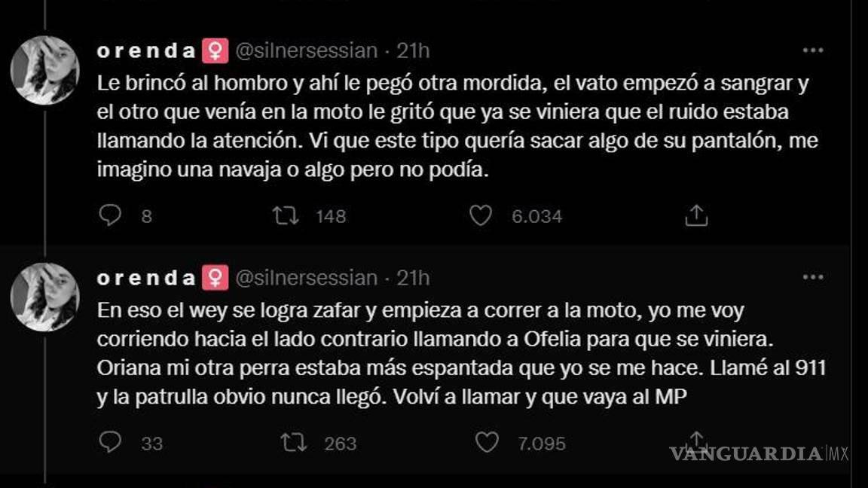This screenshot has height=488, width=868.
Task: Open orenda's avatar on the second tweet
Action: (x=45, y=297)
